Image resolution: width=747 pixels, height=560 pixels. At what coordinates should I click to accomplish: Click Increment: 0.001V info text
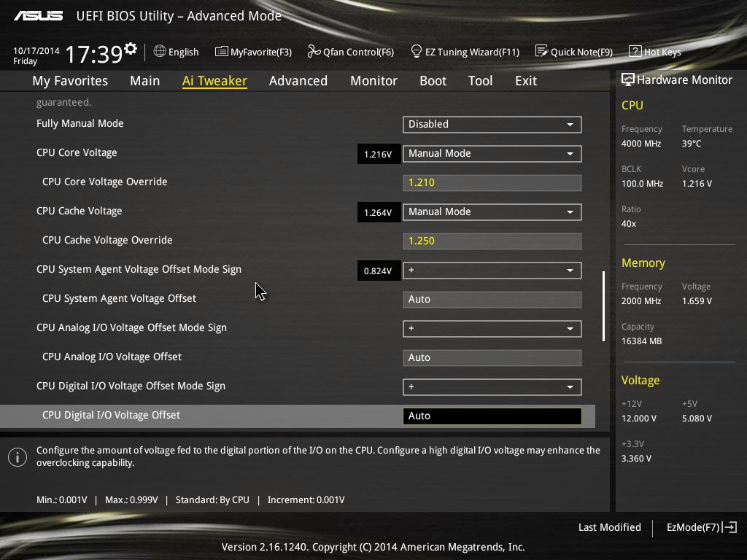(306, 500)
